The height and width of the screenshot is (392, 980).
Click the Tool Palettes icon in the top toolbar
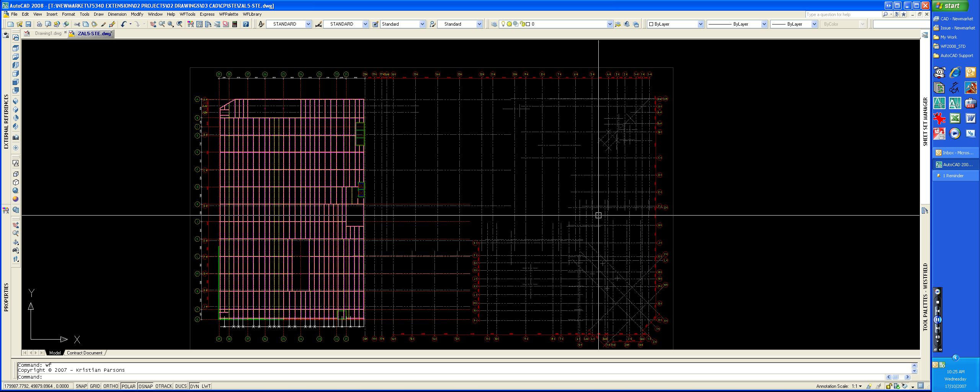point(208,24)
